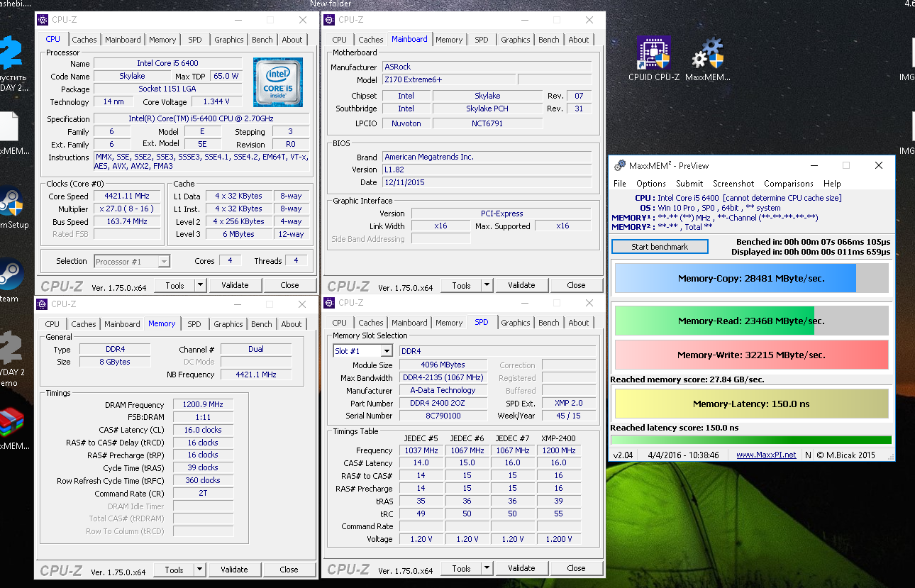Expand the Processor #1 selection dropdown
The image size is (915, 588).
click(x=164, y=262)
